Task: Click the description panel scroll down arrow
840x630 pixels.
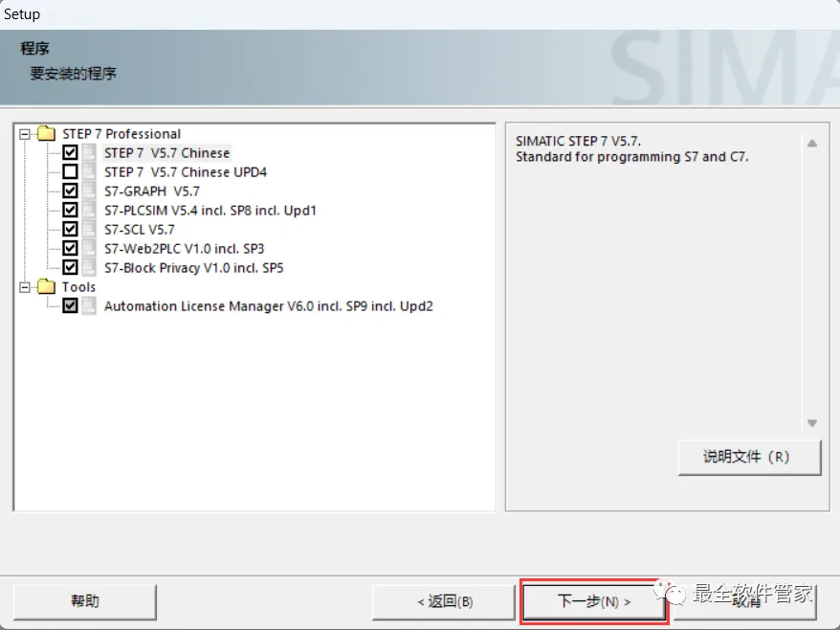Action: coord(812,423)
